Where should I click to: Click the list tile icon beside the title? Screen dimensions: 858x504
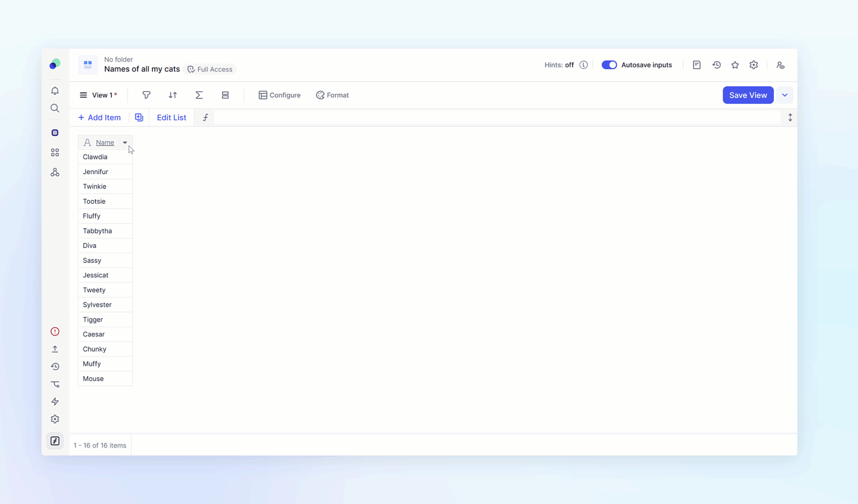[88, 64]
